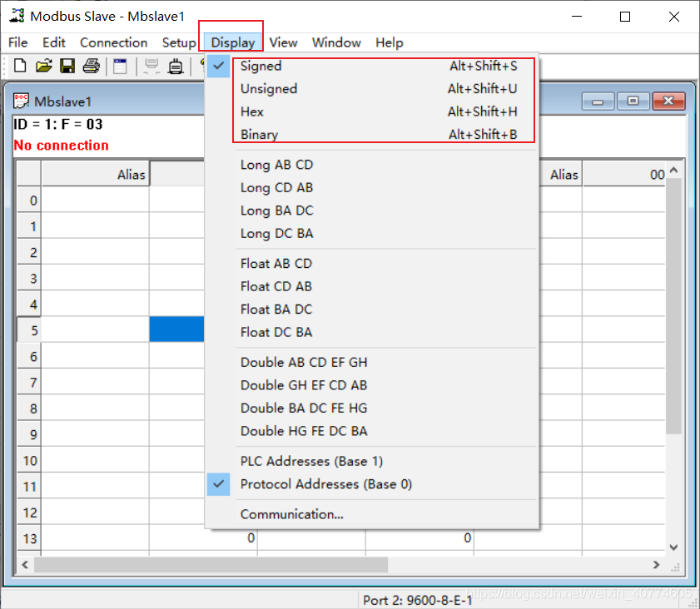Collapse the open Display menu
700x609 pixels.
pyautogui.click(x=233, y=42)
